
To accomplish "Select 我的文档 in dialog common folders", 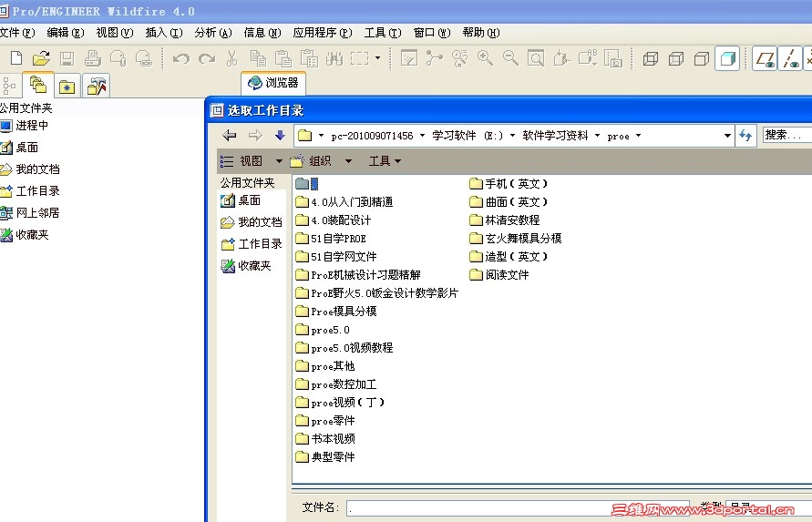I will (x=252, y=222).
